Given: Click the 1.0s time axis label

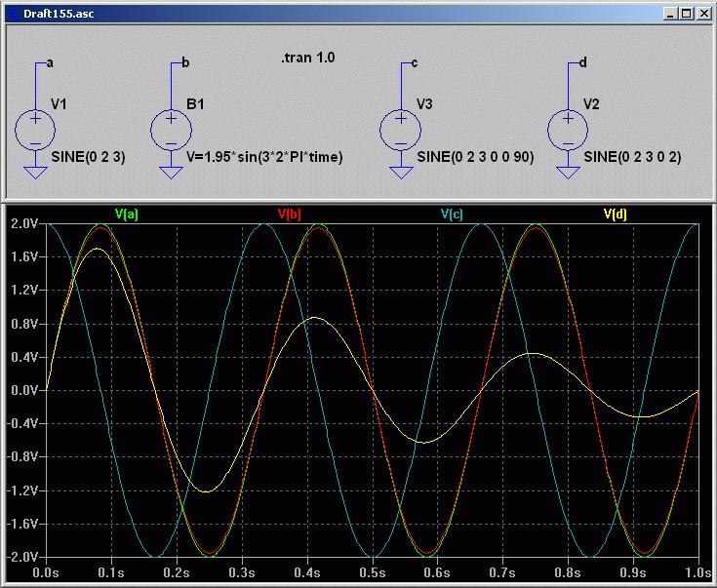Looking at the screenshot, I should point(697,573).
